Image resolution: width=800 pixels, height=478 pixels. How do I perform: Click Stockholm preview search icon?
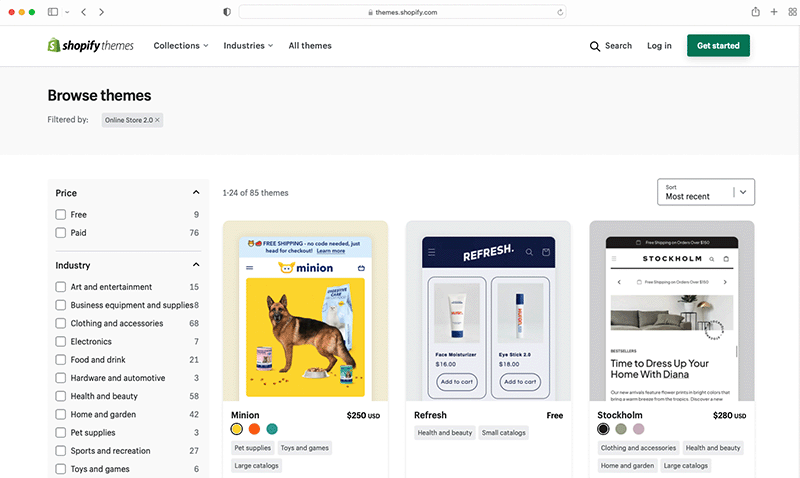[x=711, y=259]
